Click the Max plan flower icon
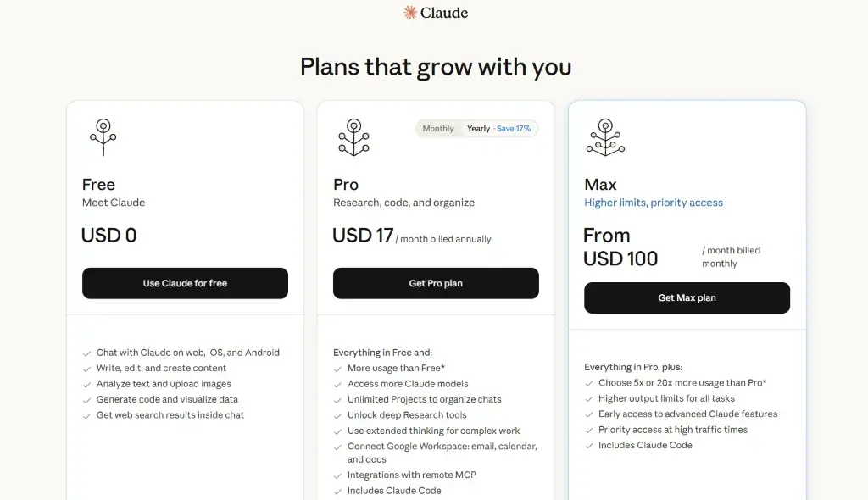This screenshot has width=868, height=500. pos(604,136)
